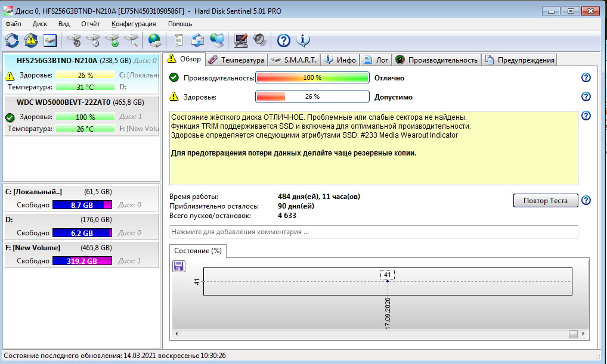Switch to the Обзор tab
The height and width of the screenshot is (364, 607).
coord(184,59)
